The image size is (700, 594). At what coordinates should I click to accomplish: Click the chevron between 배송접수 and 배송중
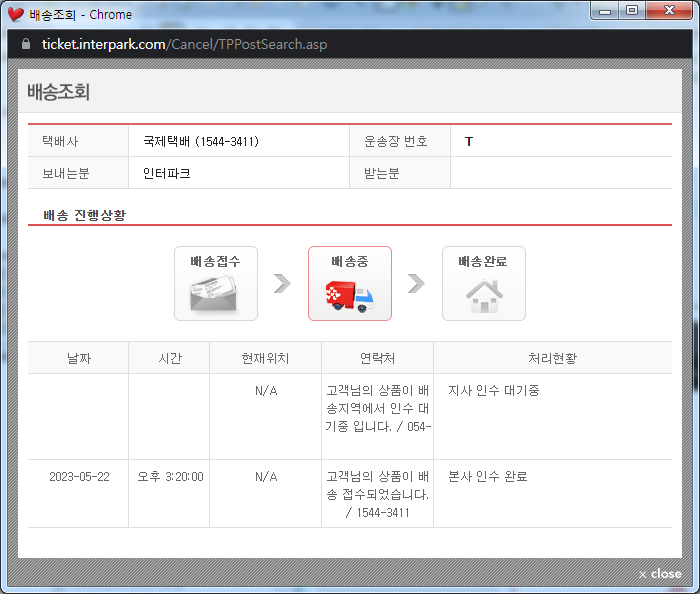pos(282,283)
